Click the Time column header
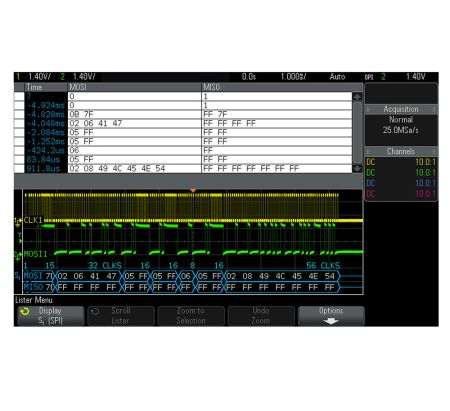The height and width of the screenshot is (411, 450). coord(46,87)
